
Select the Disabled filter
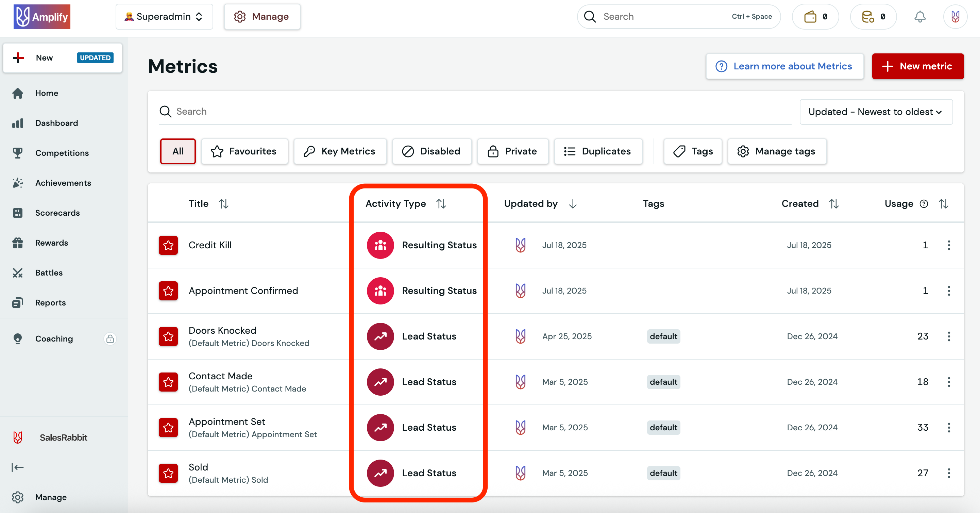[x=432, y=151]
